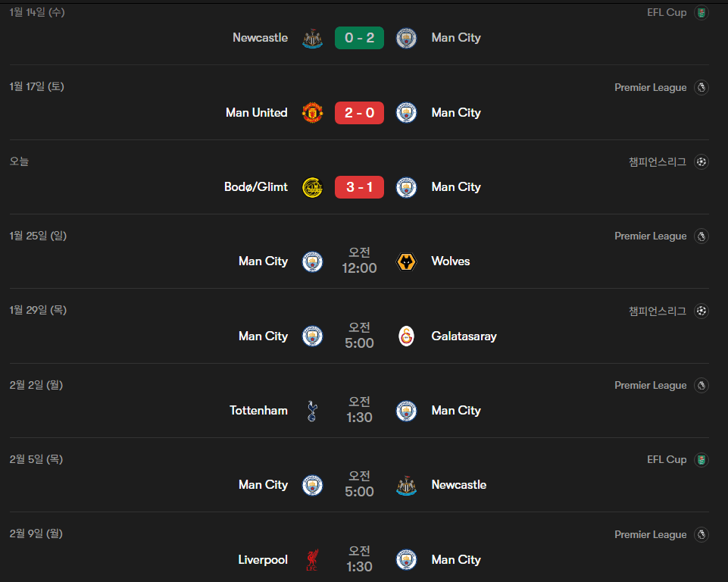Click the Tottenham team name
This screenshot has width=728, height=582.
(258, 411)
